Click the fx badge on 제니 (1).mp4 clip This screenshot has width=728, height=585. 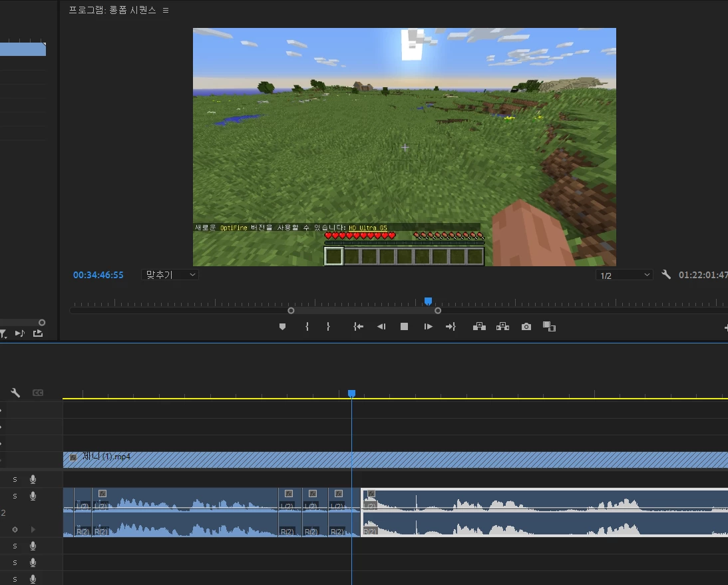(x=73, y=457)
